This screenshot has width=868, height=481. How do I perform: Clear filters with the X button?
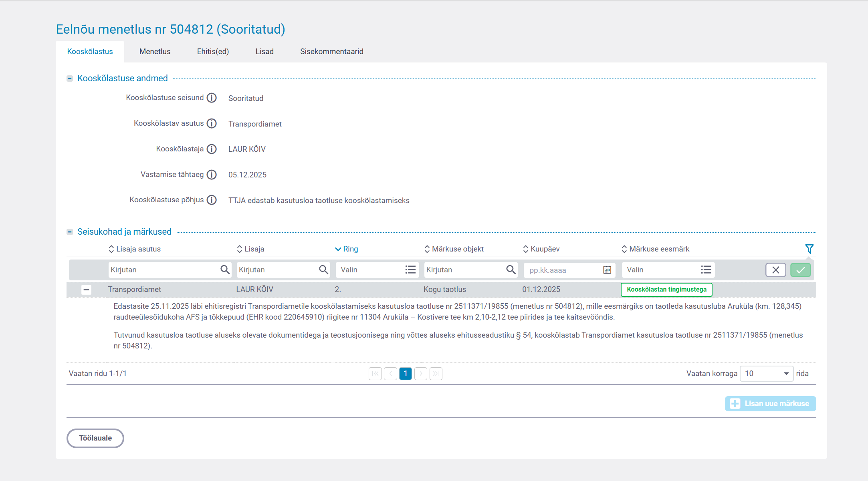coord(775,270)
